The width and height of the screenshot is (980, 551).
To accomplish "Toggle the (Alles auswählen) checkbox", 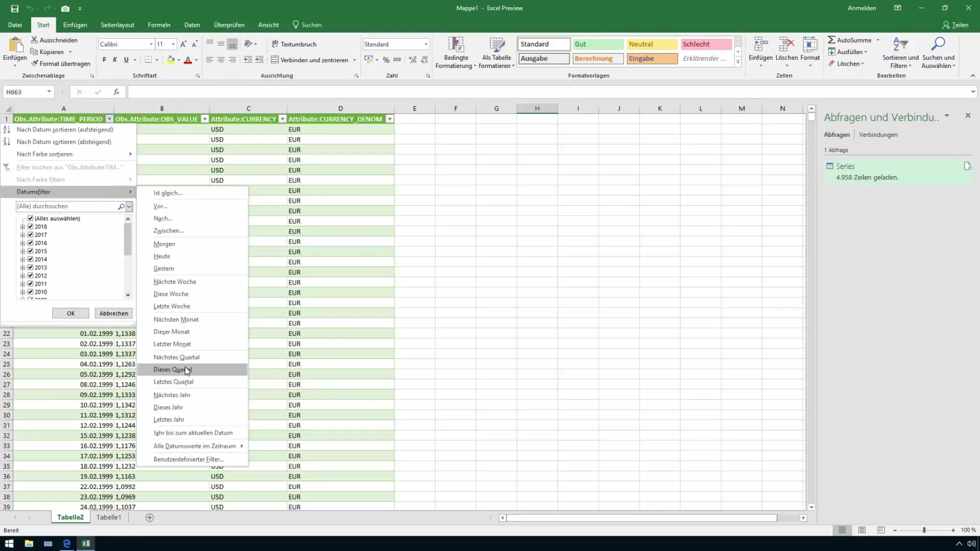I will 30,218.
